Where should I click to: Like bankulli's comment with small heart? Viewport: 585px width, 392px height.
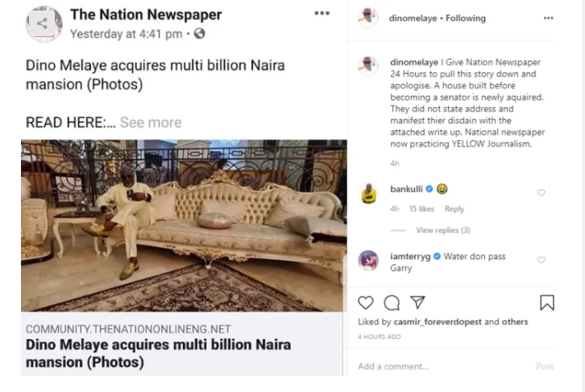pyautogui.click(x=541, y=192)
